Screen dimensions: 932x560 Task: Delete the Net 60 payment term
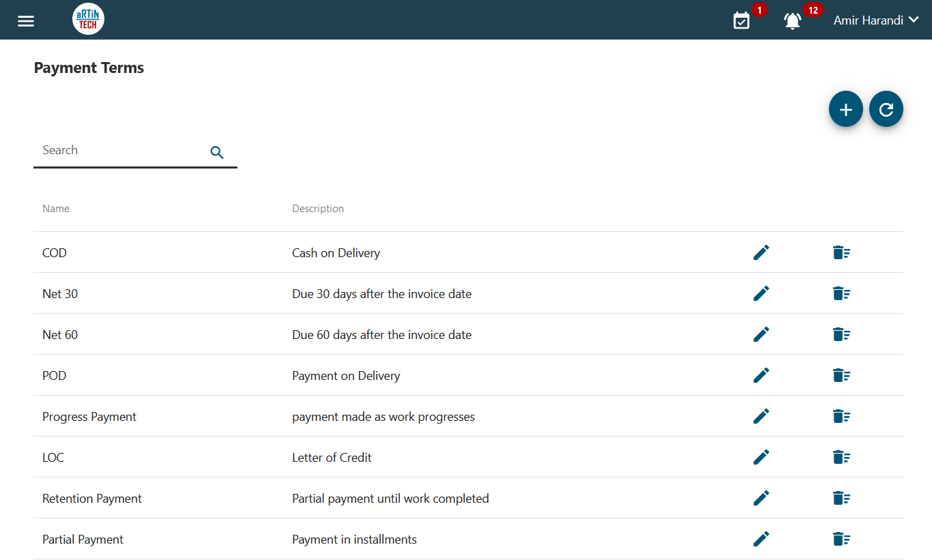tap(841, 334)
